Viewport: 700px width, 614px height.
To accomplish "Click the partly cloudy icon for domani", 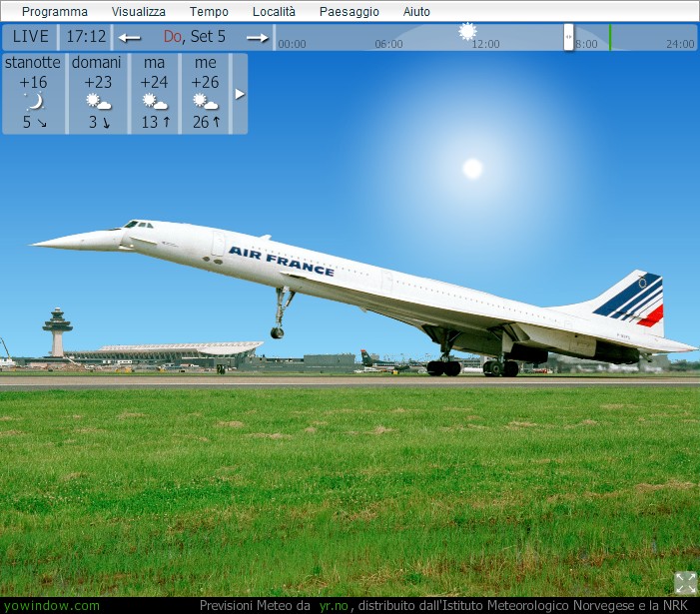I will [98, 102].
